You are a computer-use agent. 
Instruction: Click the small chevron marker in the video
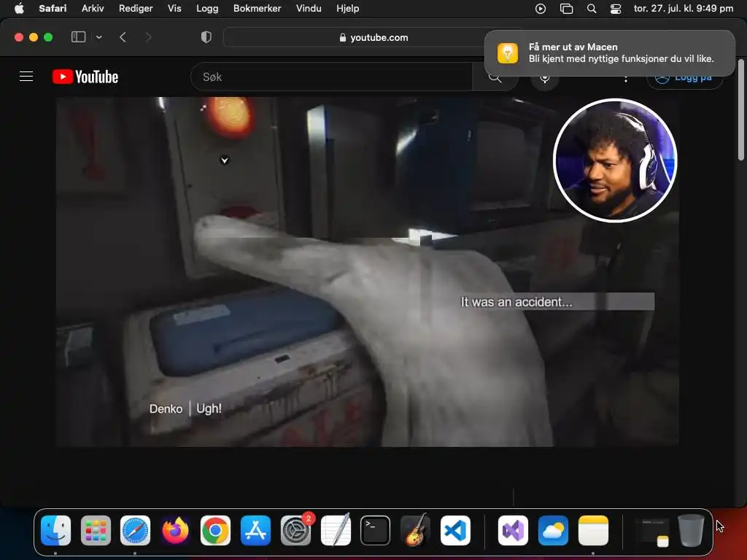(225, 160)
